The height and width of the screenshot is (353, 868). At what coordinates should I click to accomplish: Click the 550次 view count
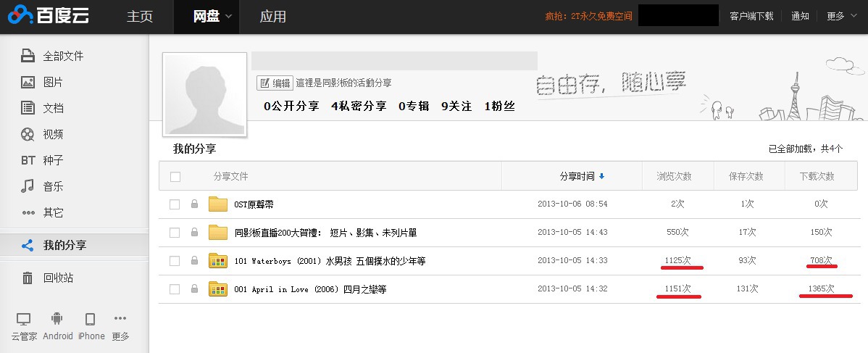tap(677, 232)
